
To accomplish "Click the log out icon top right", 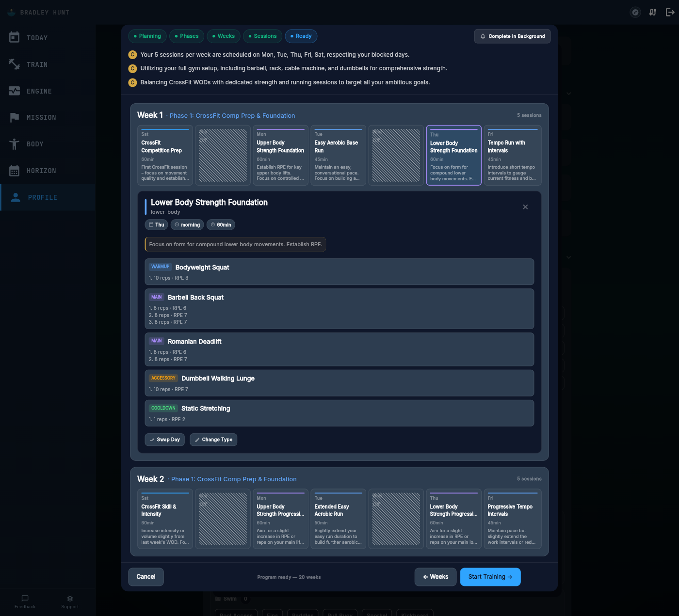I will [670, 12].
